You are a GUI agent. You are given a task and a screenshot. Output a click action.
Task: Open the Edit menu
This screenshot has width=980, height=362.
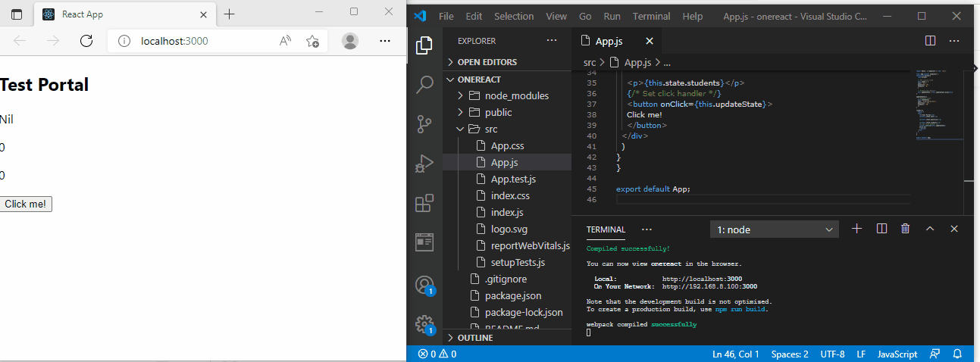coord(474,16)
